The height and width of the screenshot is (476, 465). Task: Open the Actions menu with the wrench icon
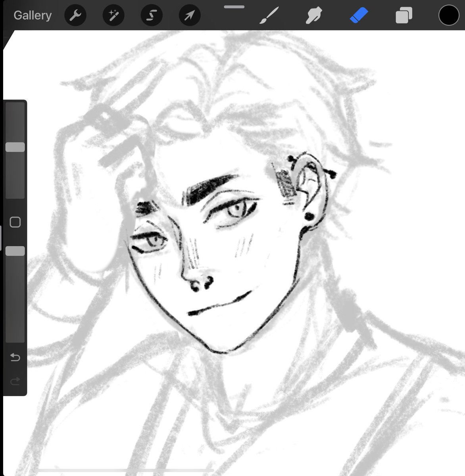75,15
